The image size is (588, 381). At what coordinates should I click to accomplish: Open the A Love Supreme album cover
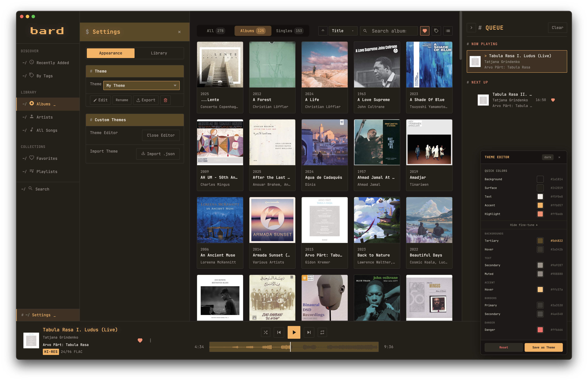[x=377, y=65]
